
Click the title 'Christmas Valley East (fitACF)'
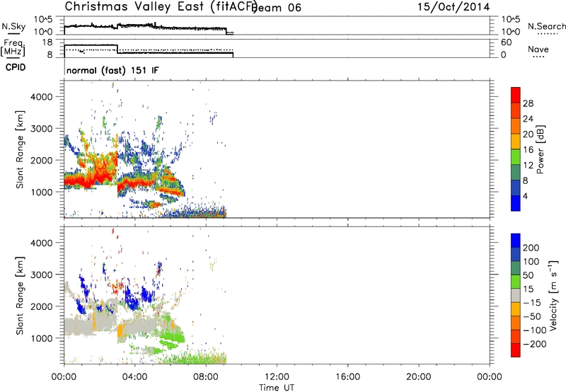point(161,6)
